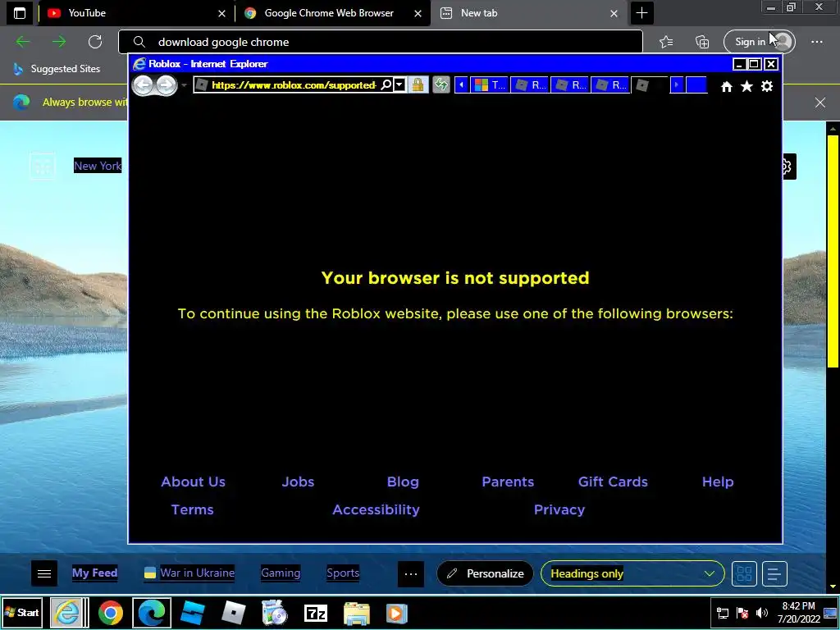Open Edge tab actions menu icon
Image resolution: width=840 pixels, height=630 pixels.
20,13
